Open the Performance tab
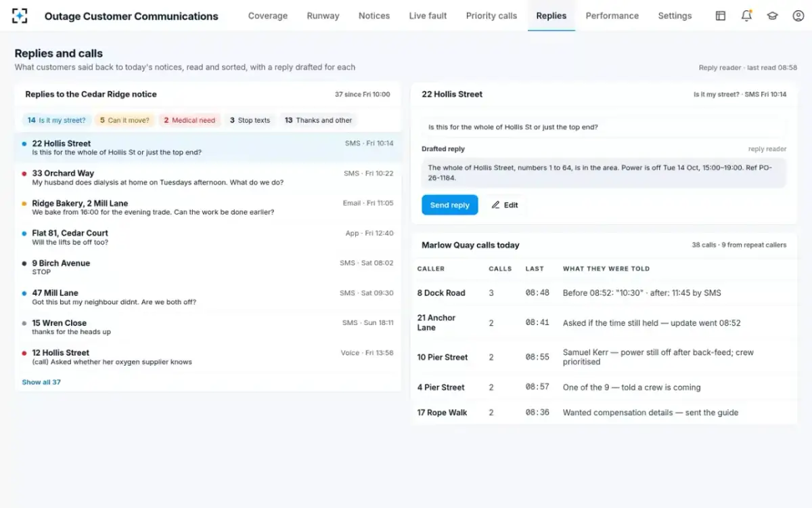This screenshot has width=812, height=508. [612, 16]
